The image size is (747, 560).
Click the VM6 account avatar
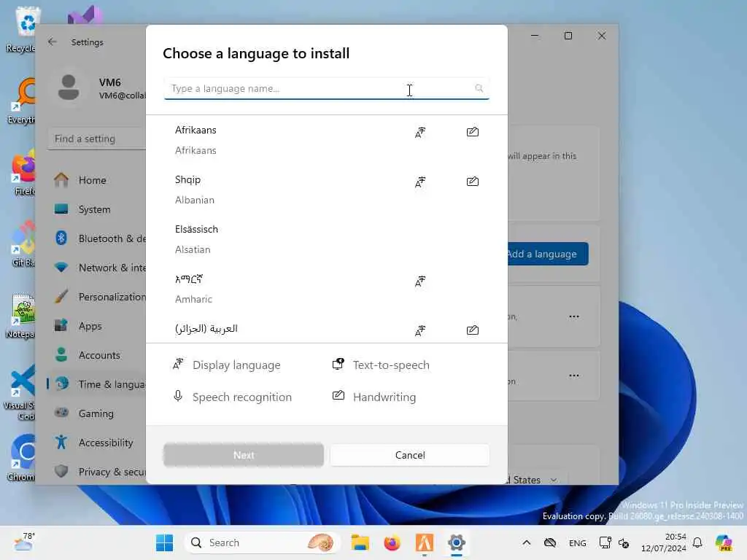pos(69,87)
